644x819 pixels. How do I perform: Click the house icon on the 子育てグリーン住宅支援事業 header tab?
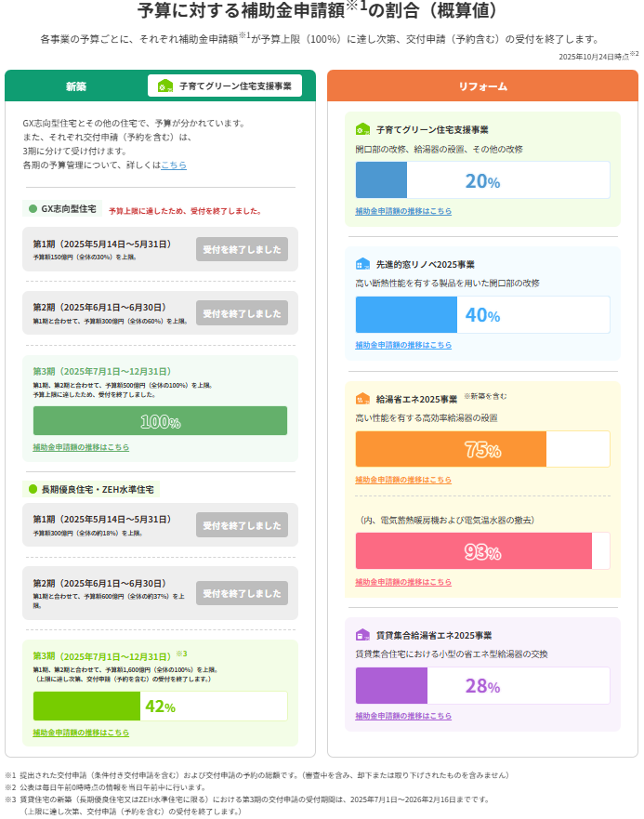point(165,86)
